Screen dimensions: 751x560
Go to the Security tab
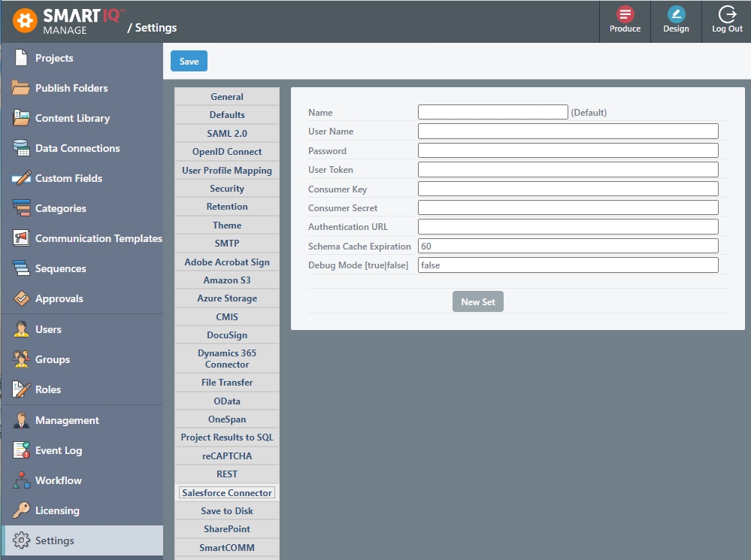tap(227, 188)
